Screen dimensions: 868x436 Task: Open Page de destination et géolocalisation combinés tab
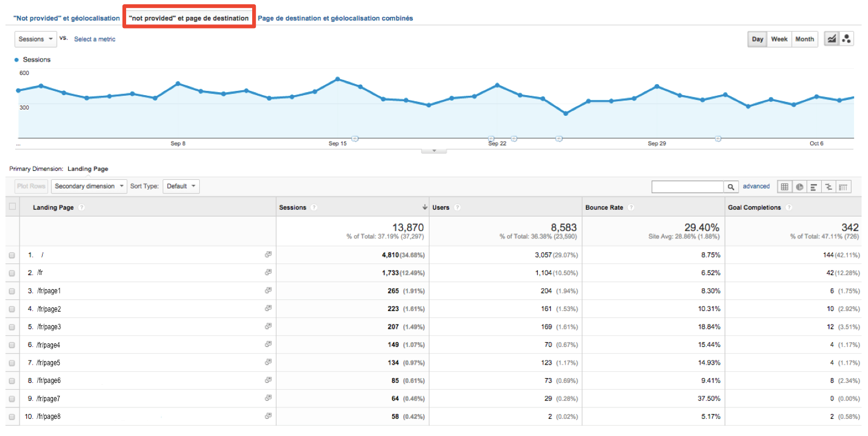[335, 18]
